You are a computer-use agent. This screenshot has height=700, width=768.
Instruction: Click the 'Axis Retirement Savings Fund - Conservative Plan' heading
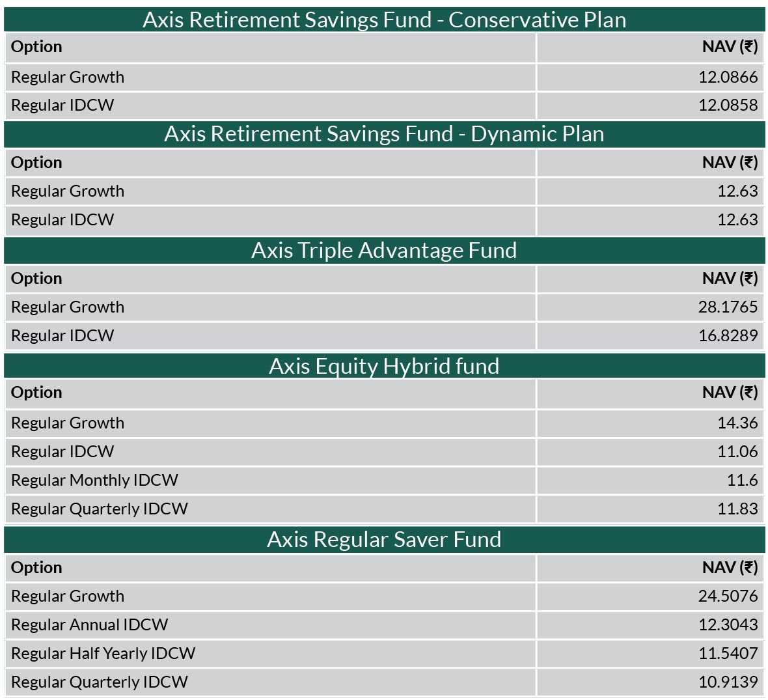(385, 20)
